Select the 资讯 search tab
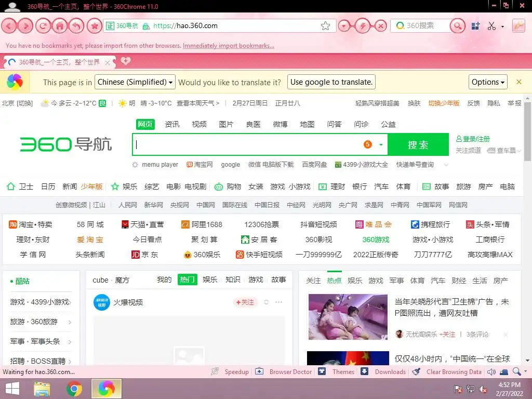The width and height of the screenshot is (532, 399). (x=172, y=124)
